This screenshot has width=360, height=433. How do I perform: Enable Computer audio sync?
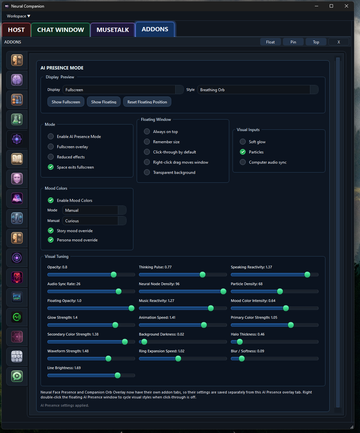pos(243,162)
